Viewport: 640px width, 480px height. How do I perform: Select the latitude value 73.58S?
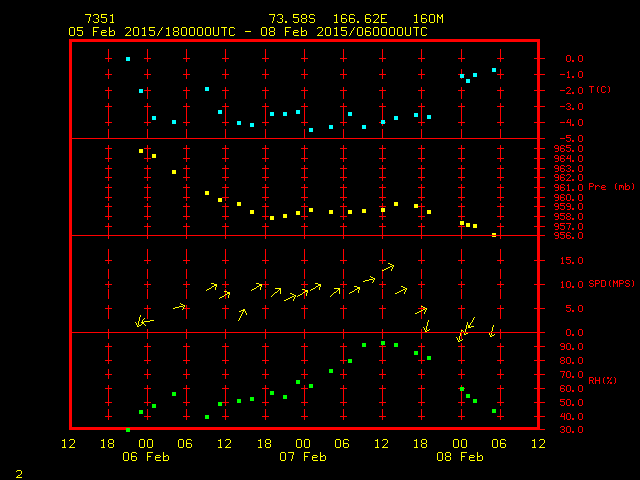pyautogui.click(x=289, y=19)
